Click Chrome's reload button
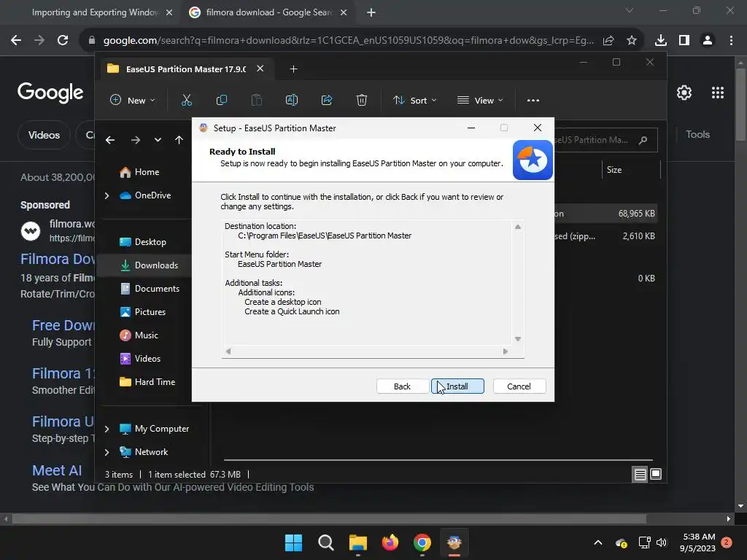The image size is (747, 560). pos(63,41)
